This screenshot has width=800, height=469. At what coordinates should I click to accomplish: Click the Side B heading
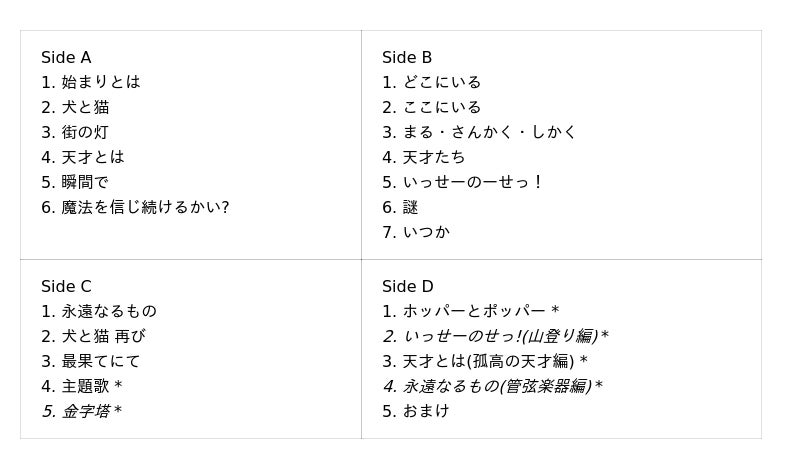[407, 58]
